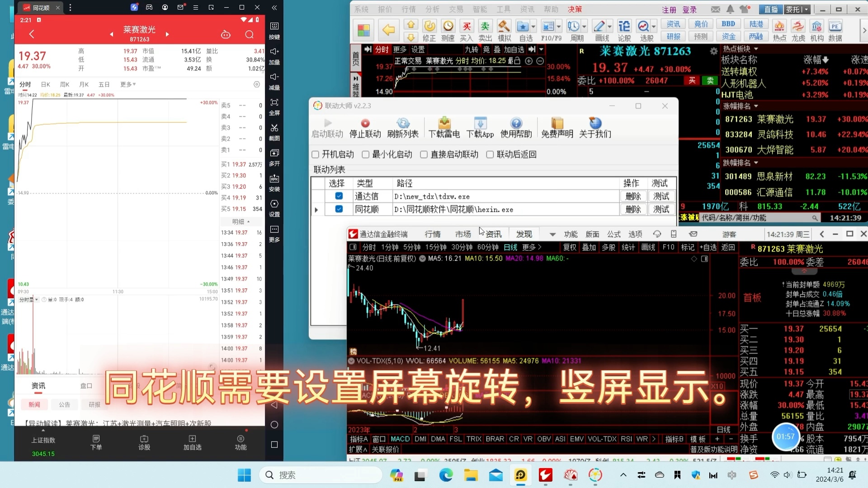
Task: Open 使用帮助 help icon
Action: point(516,123)
